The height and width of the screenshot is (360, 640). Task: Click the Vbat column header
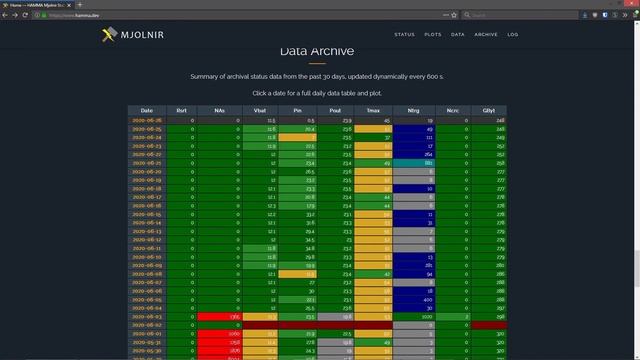[260, 111]
